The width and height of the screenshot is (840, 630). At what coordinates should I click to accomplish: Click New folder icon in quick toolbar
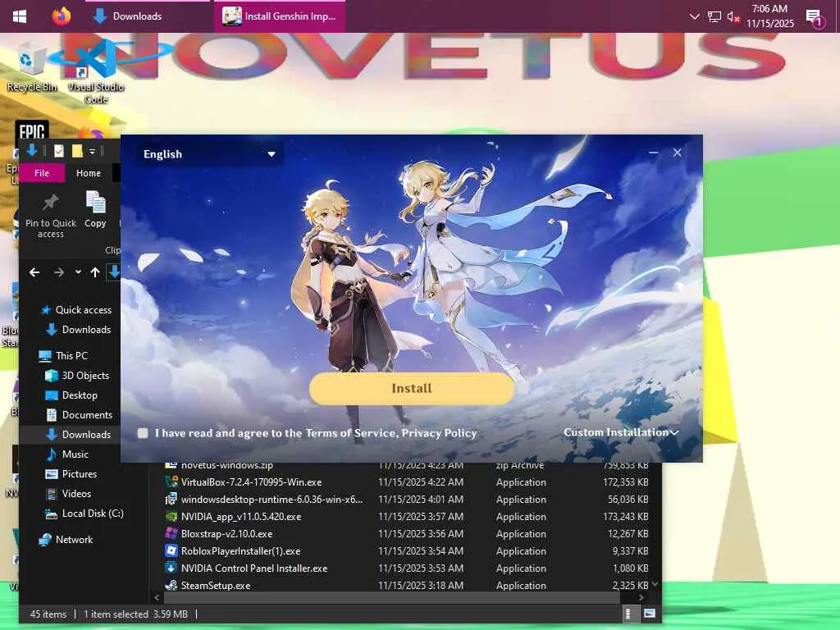click(x=78, y=152)
